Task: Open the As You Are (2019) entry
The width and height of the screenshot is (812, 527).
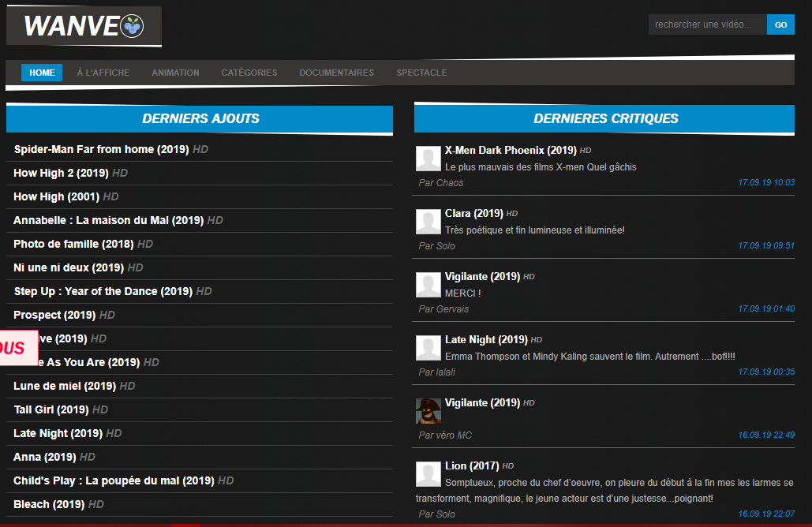Action: [89, 362]
